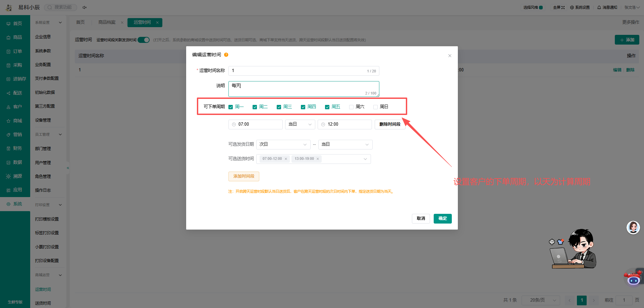Click the 全屏 fullscreen icon
The height and width of the screenshot is (308, 644).
pyautogui.click(x=563, y=7)
